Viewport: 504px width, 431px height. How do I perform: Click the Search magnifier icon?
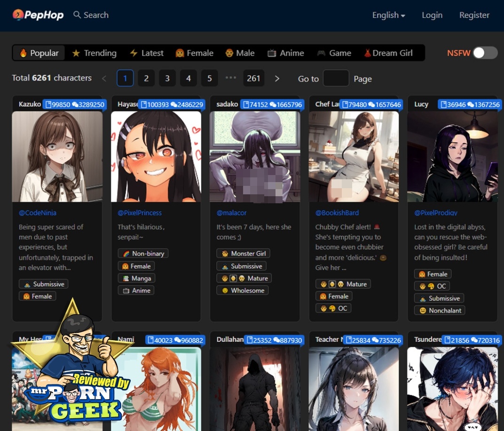(77, 15)
